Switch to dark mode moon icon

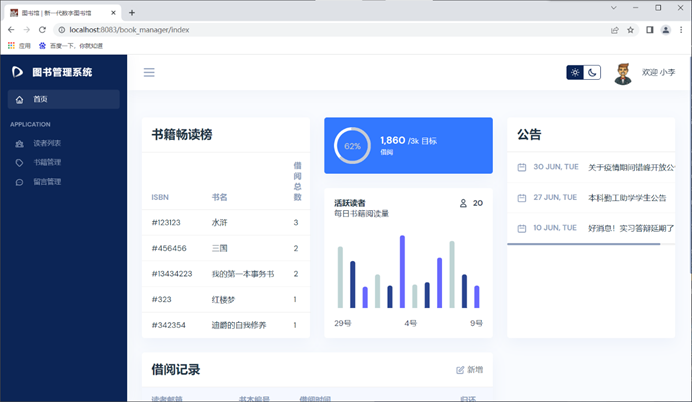(x=592, y=72)
